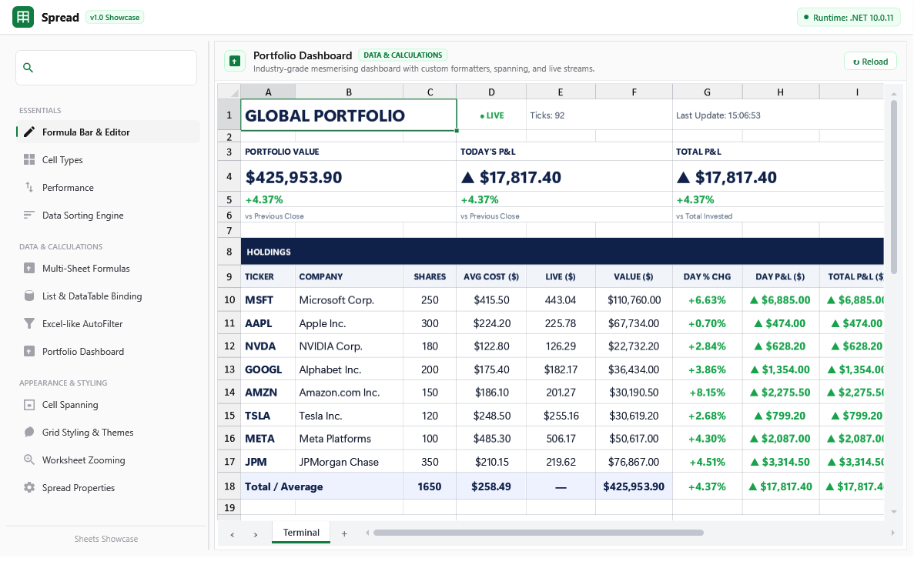Click the Data Sorting Engine icon
The width and height of the screenshot is (924, 585).
coord(29,216)
